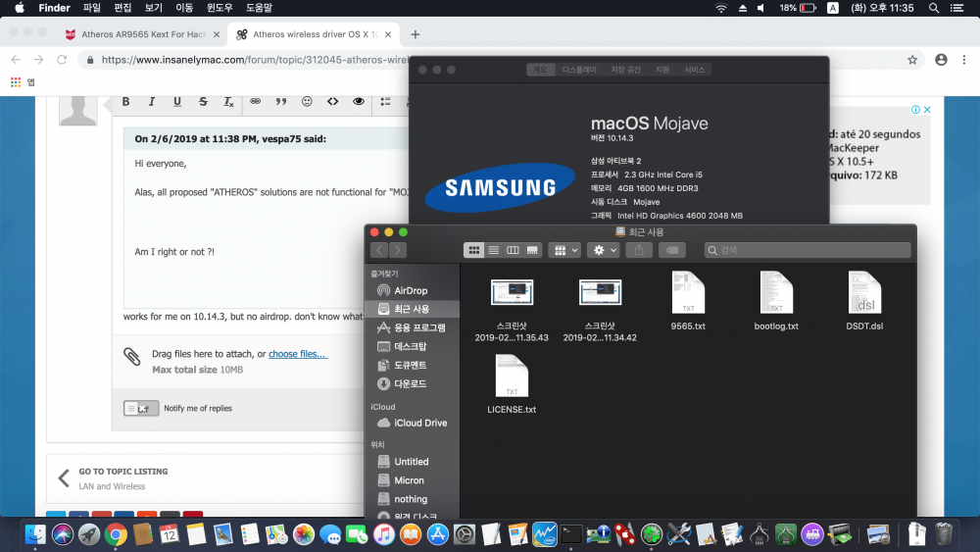Select 다운로드 in the Finder sidebar

pyautogui.click(x=412, y=383)
